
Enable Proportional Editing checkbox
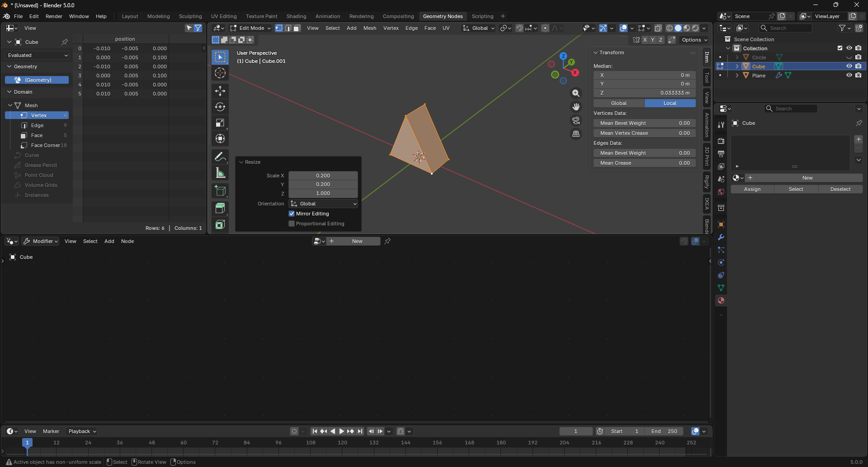coord(292,224)
